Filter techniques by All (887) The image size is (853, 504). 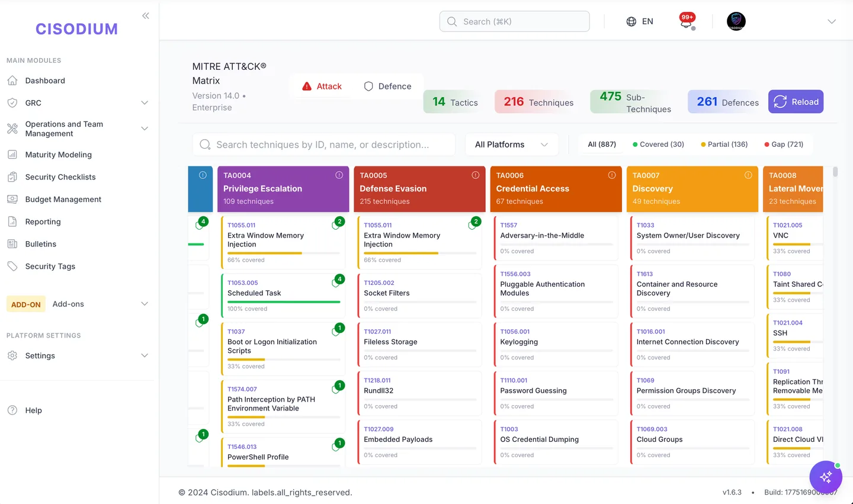[x=602, y=145]
